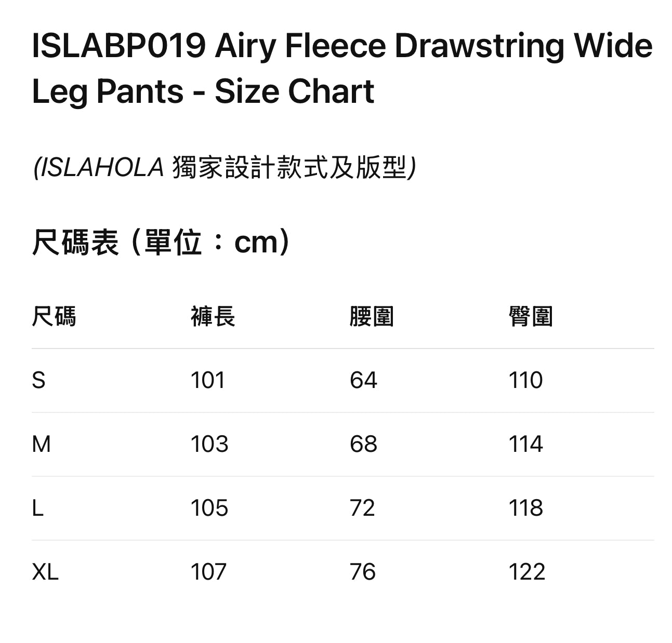Image resolution: width=672 pixels, height=643 pixels.
Task: Click pants length value 103
Action: (209, 445)
